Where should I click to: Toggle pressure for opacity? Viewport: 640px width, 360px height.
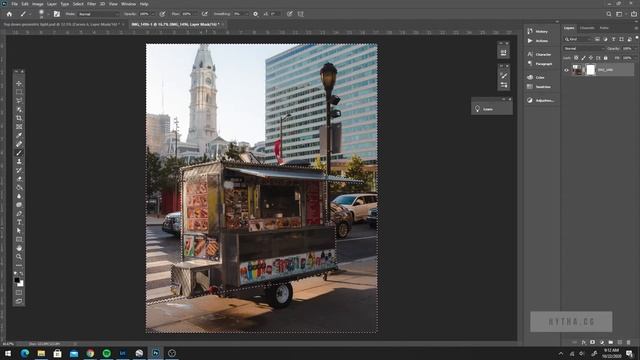(x=162, y=14)
